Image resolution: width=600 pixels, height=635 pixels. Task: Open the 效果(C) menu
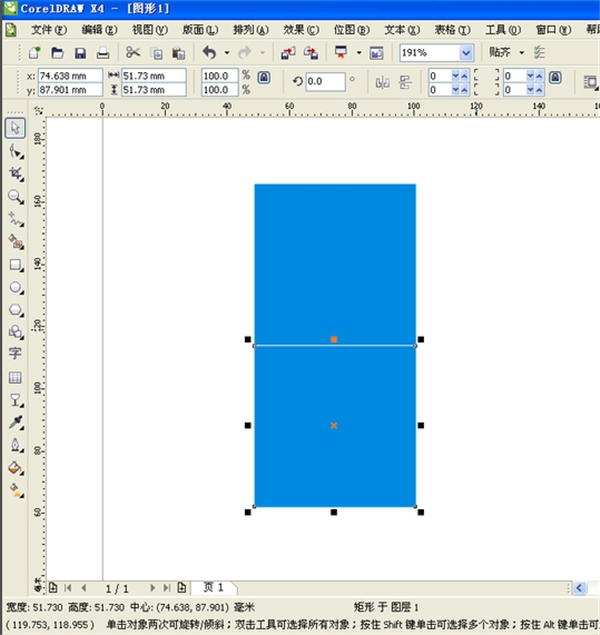click(x=301, y=30)
